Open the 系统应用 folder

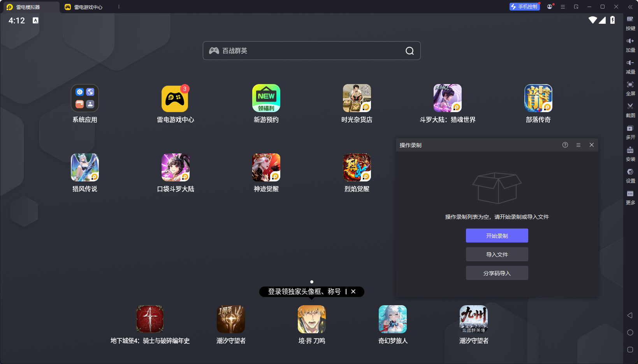pos(85,98)
